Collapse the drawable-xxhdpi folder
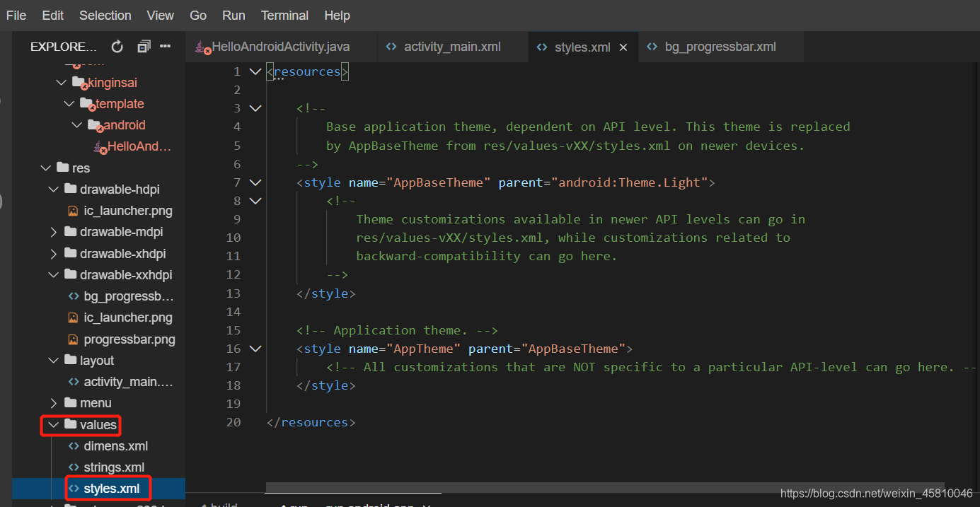The width and height of the screenshot is (980, 507). [53, 274]
